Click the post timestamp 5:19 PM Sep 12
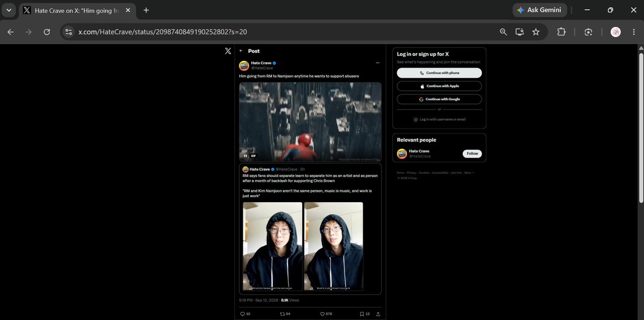The width and height of the screenshot is (644, 320). (259, 301)
